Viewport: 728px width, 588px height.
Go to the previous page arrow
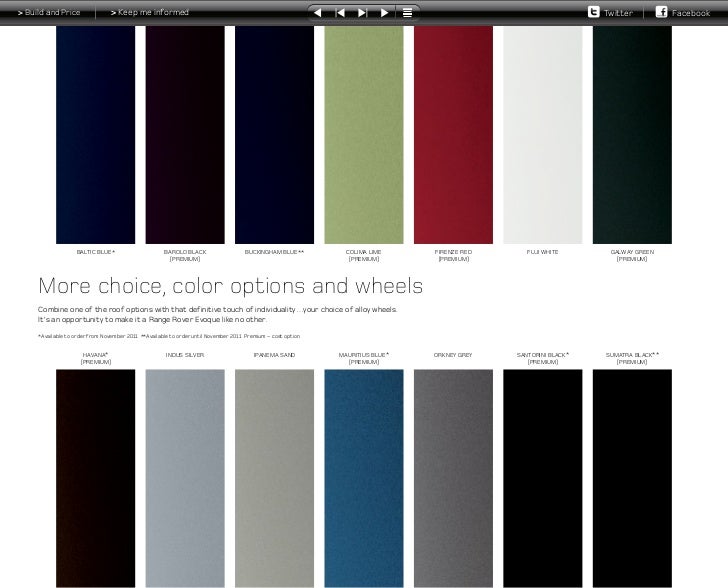coord(318,13)
